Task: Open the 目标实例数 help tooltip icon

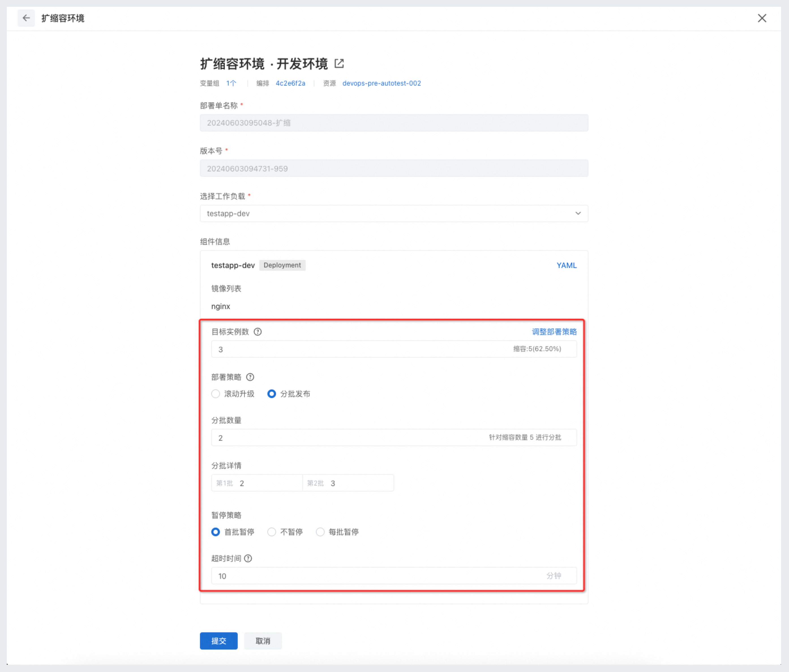Action: coord(258,331)
